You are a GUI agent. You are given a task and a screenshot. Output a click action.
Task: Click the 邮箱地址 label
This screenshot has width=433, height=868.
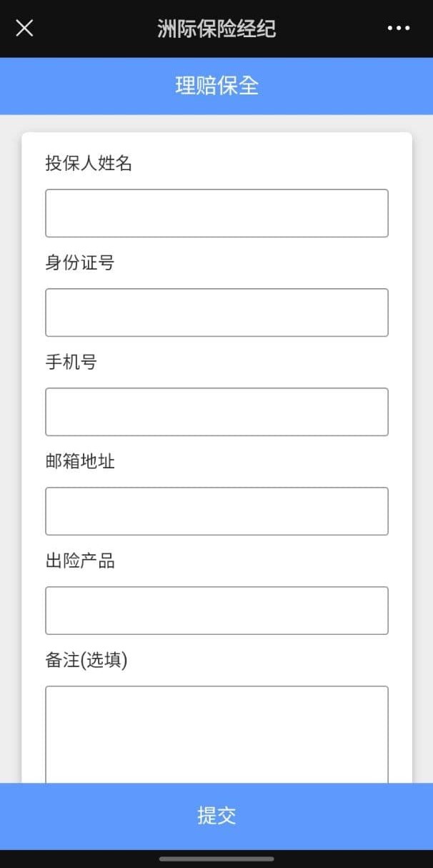coord(80,461)
